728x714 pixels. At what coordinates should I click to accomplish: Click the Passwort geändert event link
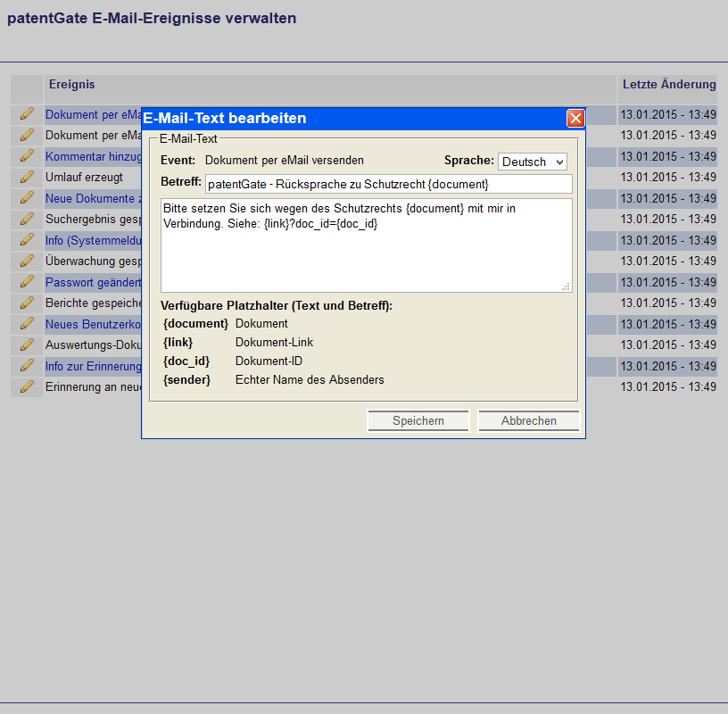[x=94, y=282]
